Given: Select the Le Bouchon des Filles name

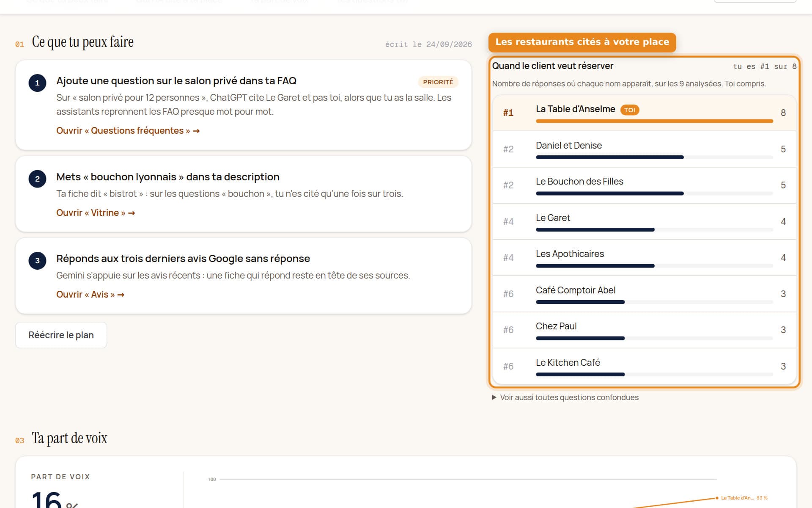Looking at the screenshot, I should (579, 181).
